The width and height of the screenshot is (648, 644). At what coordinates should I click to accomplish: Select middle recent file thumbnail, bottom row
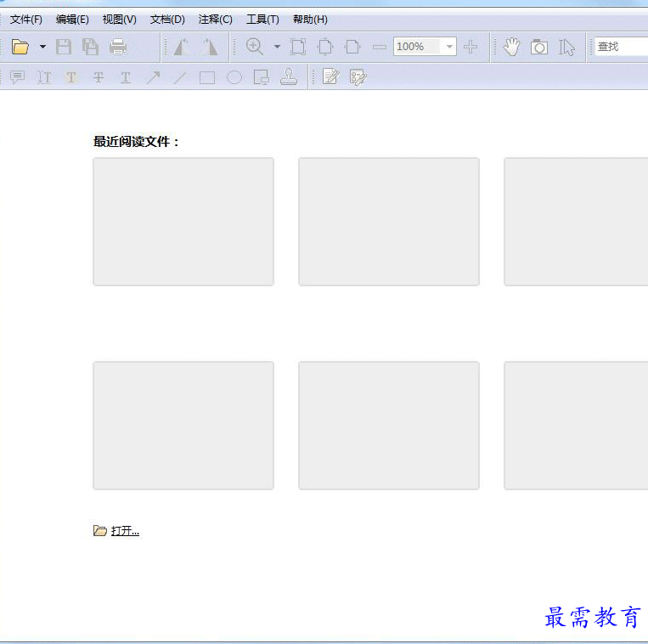click(389, 426)
